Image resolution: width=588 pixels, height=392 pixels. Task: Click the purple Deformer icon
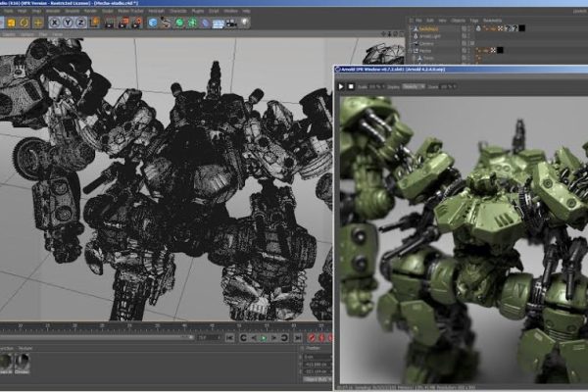point(206,24)
